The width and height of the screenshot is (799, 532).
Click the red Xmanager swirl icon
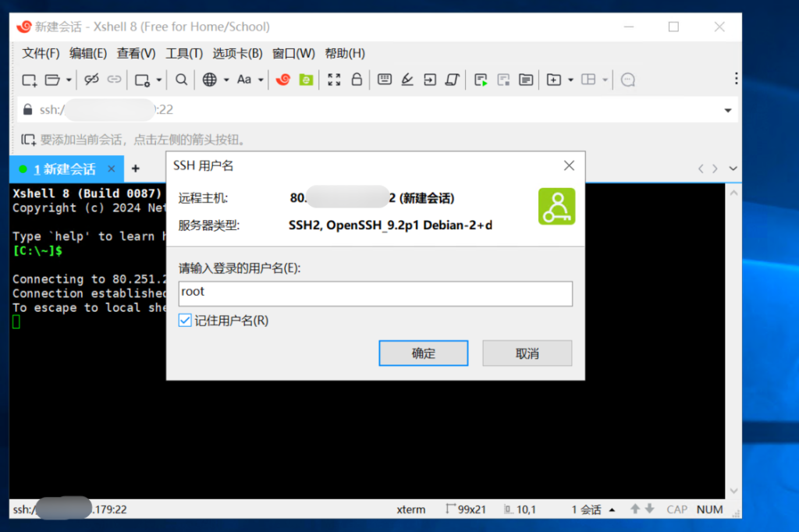pos(283,80)
